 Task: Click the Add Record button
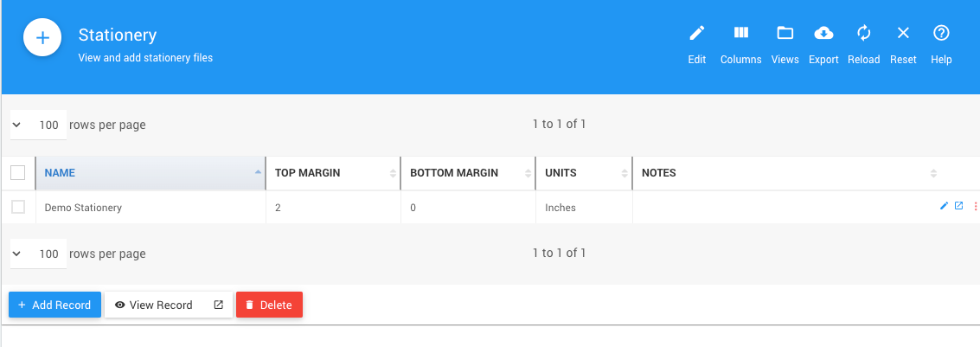54,305
